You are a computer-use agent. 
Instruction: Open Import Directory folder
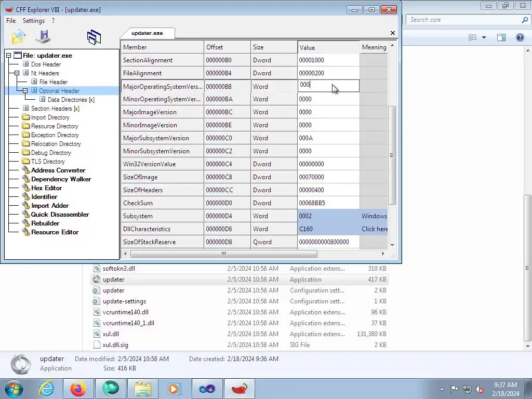click(50, 117)
